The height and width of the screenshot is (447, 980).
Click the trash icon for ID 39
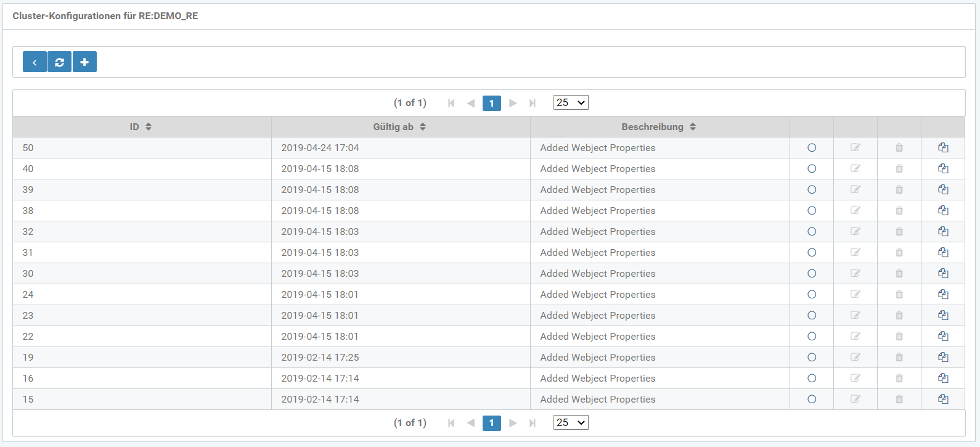(899, 190)
